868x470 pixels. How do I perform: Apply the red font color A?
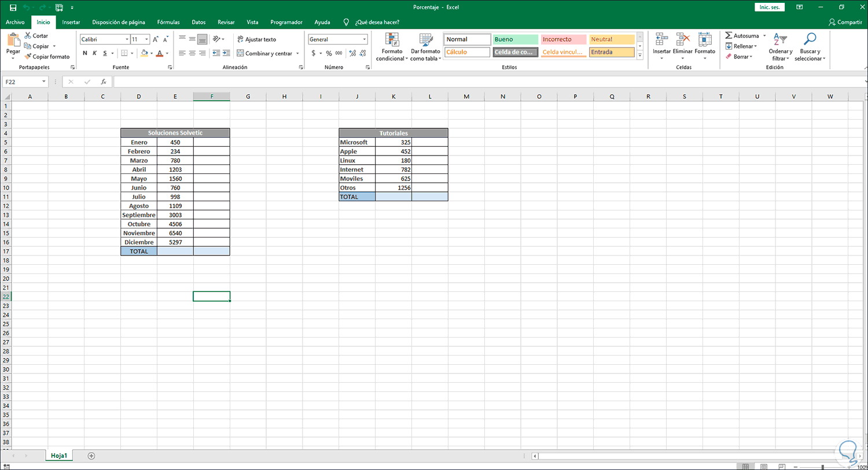point(160,53)
